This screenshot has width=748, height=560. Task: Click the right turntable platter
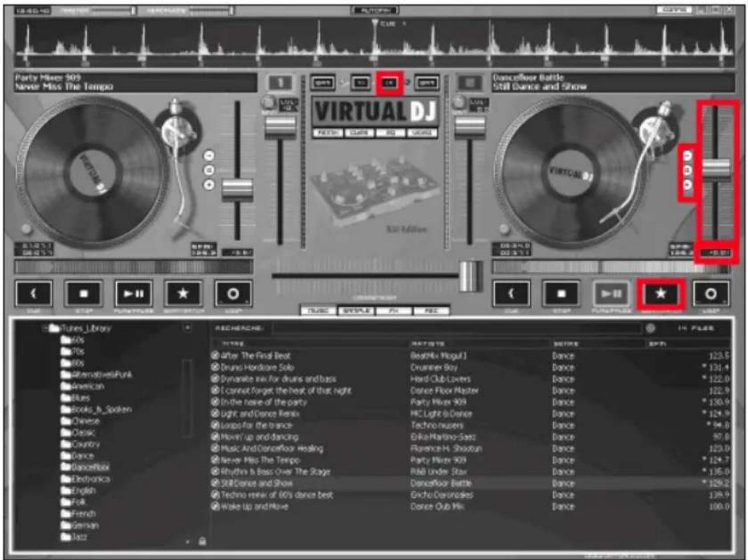click(x=571, y=173)
